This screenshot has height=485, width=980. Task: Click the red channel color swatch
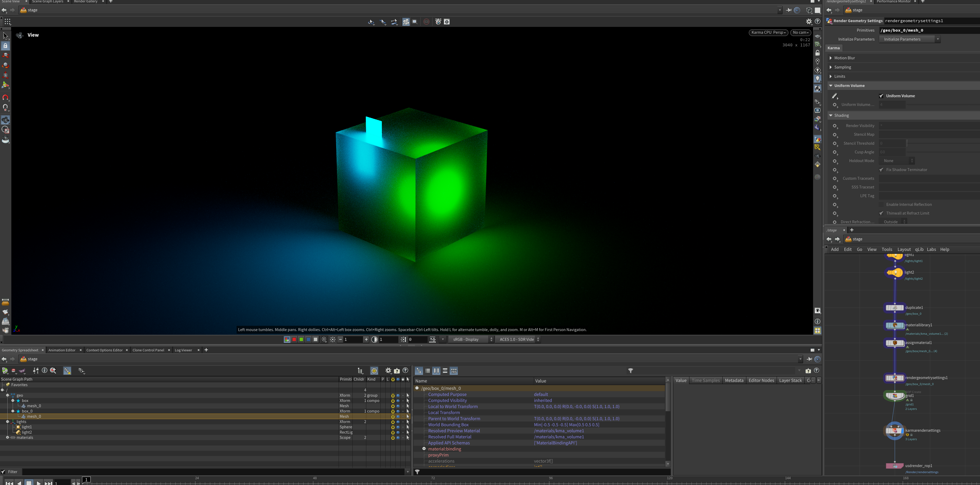click(294, 339)
